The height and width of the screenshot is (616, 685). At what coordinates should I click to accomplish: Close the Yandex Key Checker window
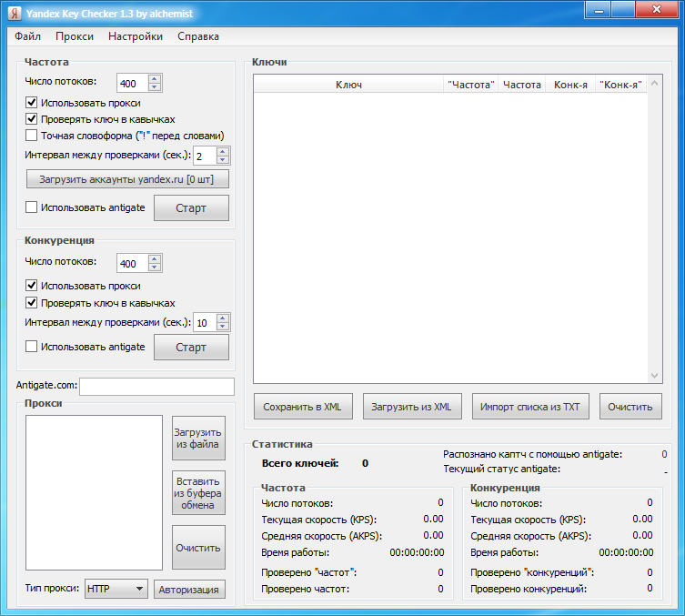pyautogui.click(x=657, y=10)
